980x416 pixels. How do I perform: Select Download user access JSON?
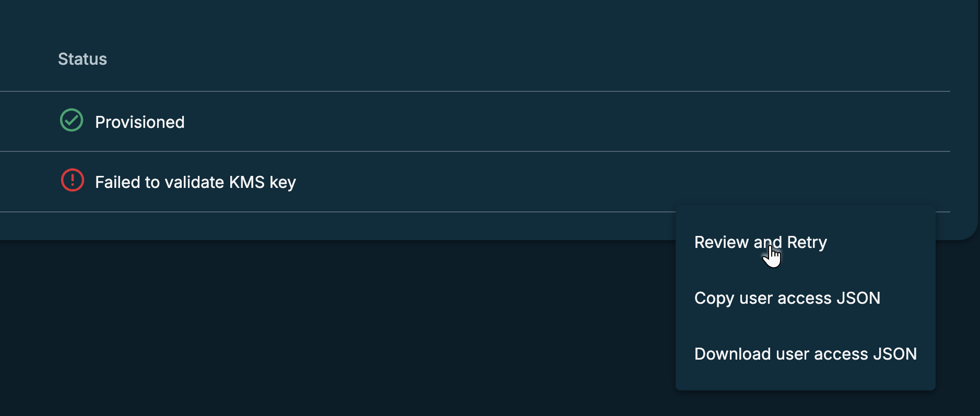(805, 354)
